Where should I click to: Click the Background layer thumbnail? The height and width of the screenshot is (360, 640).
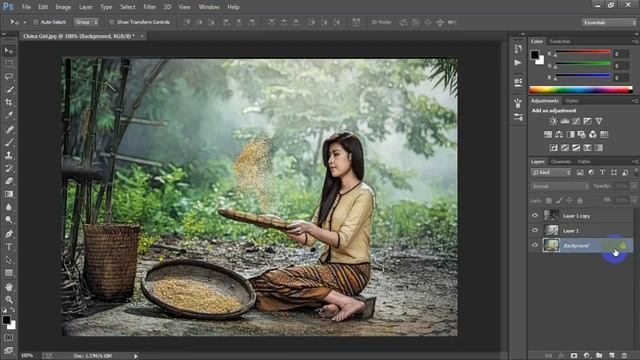[551, 245]
